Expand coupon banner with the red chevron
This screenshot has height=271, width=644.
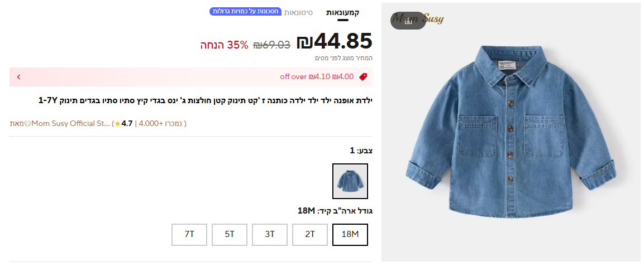(18, 77)
